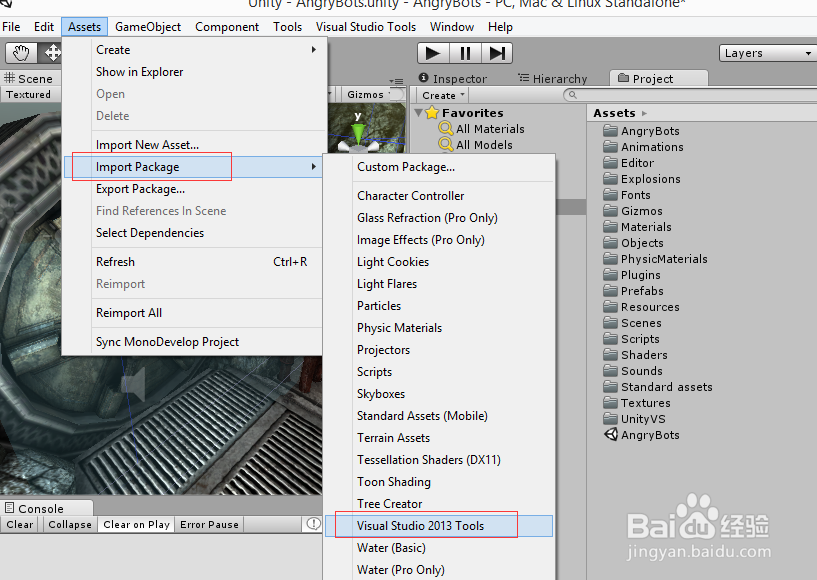Open the Gizmos folder
Viewport: 817px width, 580px height.
633,211
